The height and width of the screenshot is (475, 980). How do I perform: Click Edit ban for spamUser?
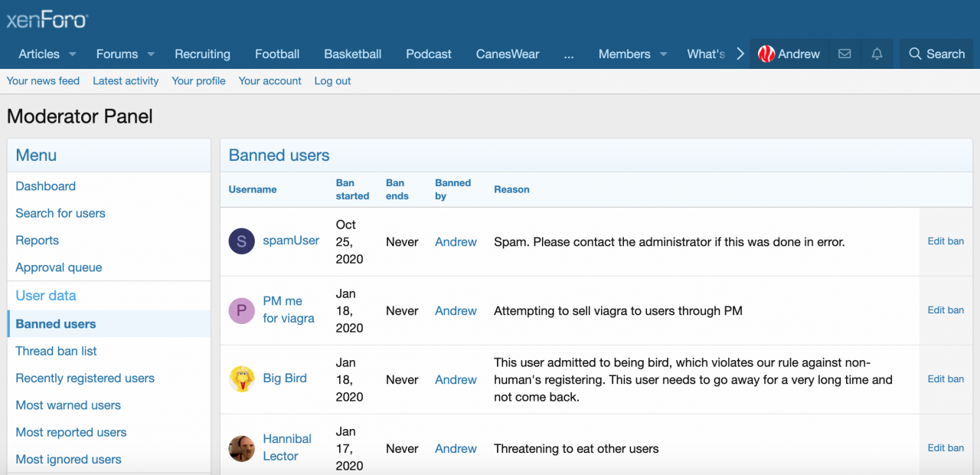946,241
